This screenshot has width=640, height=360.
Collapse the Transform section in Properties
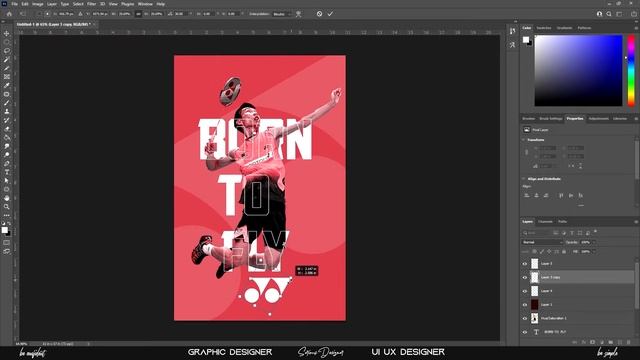coord(524,140)
